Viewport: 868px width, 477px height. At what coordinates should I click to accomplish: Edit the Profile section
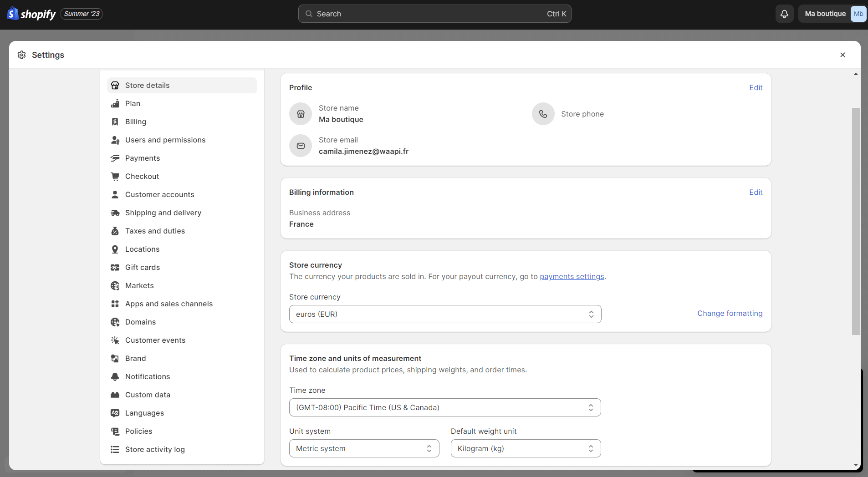click(756, 87)
